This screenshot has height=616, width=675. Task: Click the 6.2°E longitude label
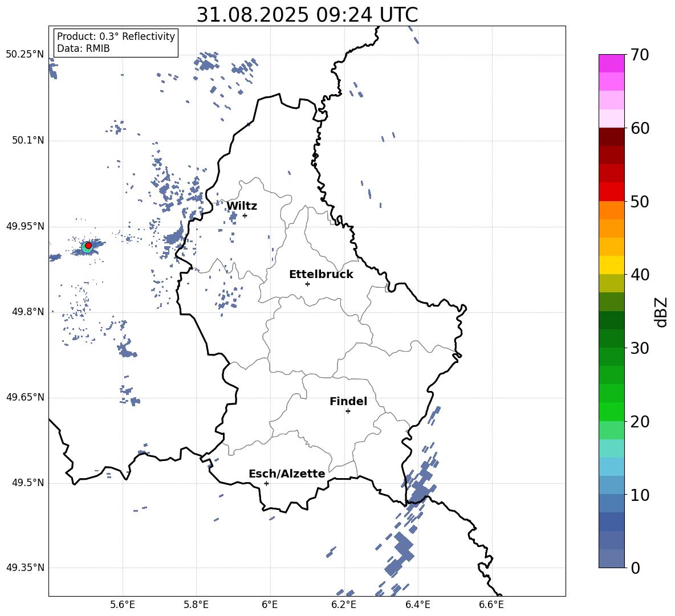pyautogui.click(x=344, y=605)
